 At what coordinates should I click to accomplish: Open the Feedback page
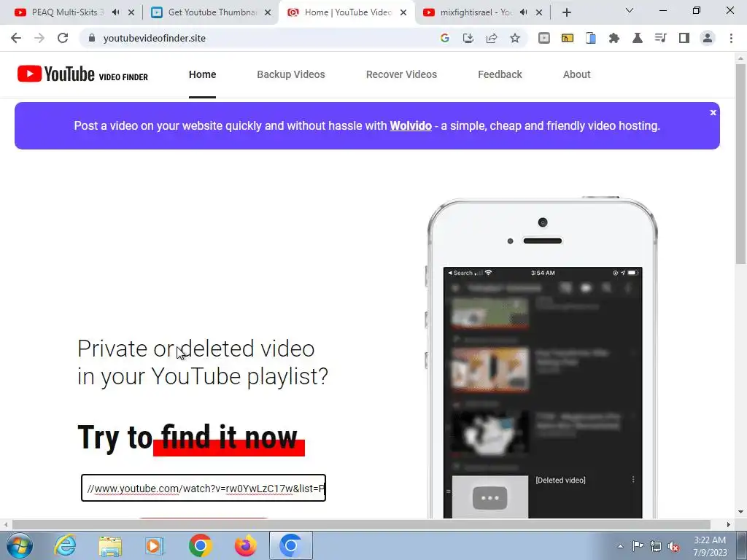point(500,74)
